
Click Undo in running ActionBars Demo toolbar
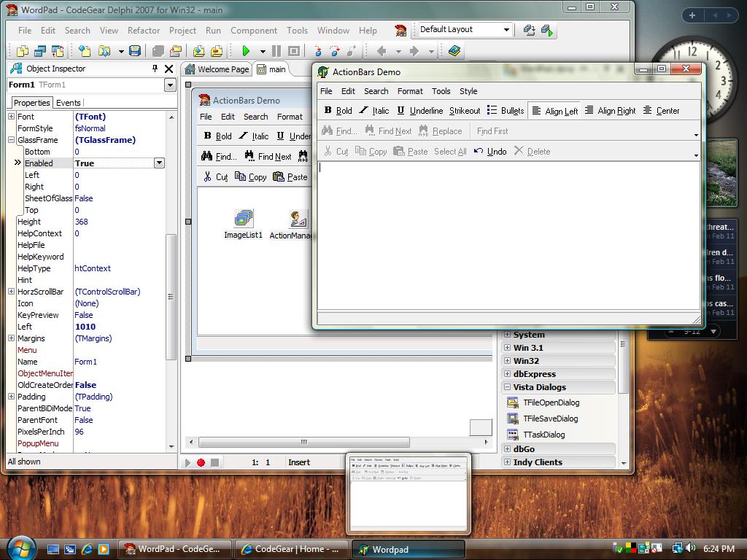490,152
